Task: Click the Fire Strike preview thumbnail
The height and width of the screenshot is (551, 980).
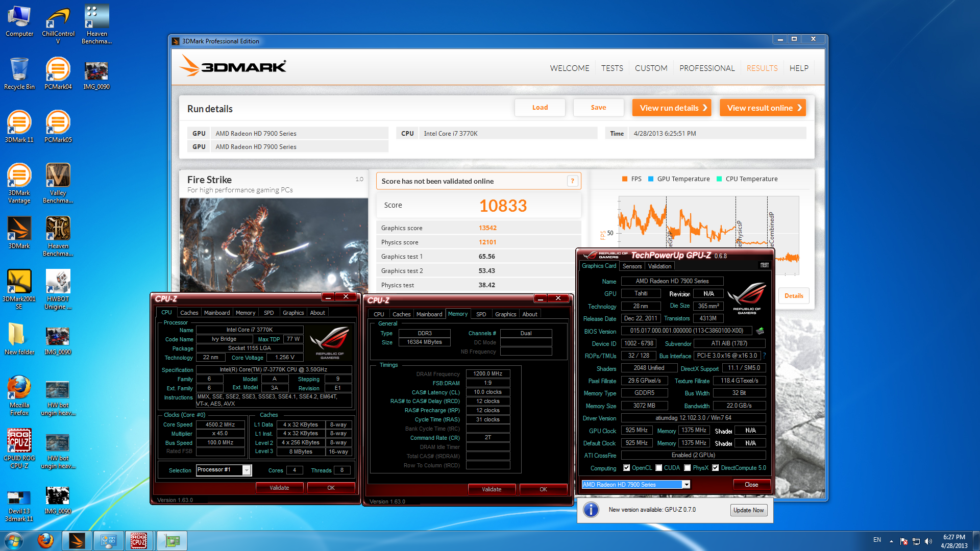Action: tap(274, 245)
